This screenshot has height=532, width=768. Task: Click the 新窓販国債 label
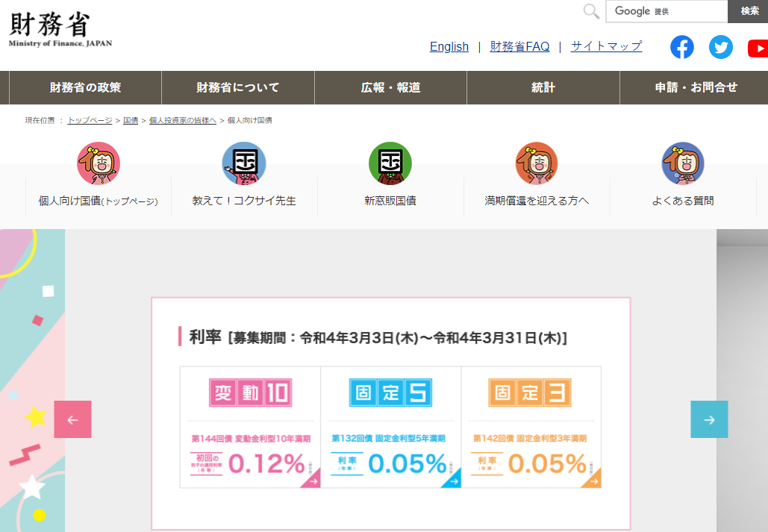[x=390, y=201]
